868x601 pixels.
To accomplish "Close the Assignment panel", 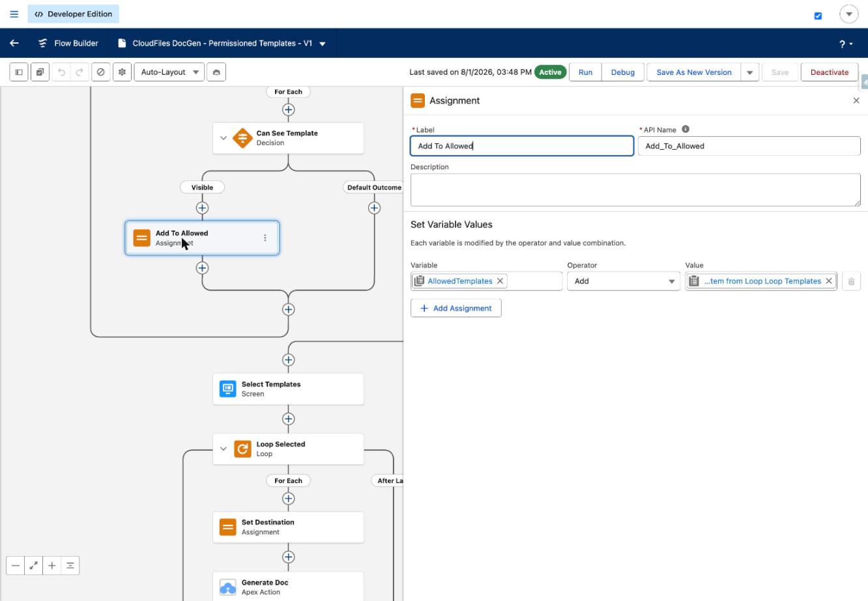I will coord(856,100).
